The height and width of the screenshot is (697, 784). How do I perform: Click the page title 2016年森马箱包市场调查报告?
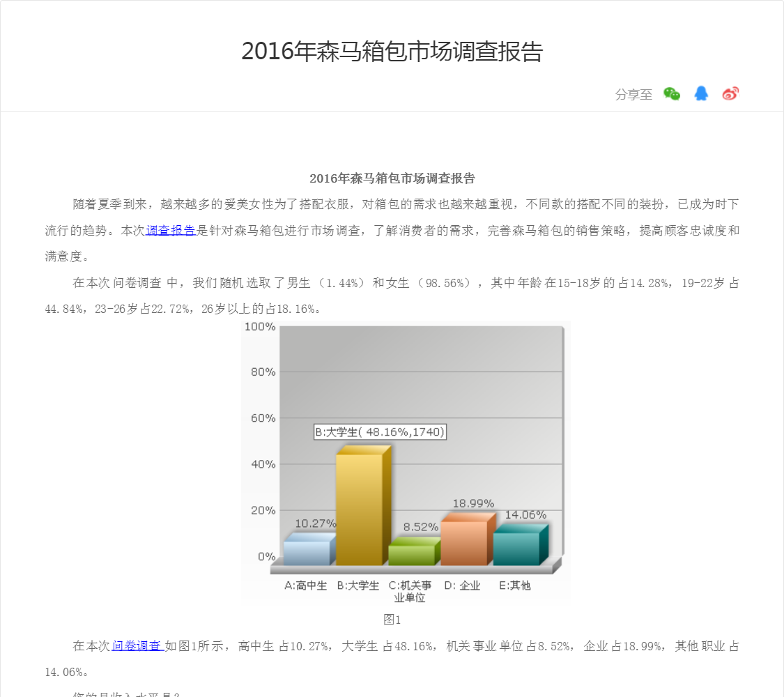point(392,52)
